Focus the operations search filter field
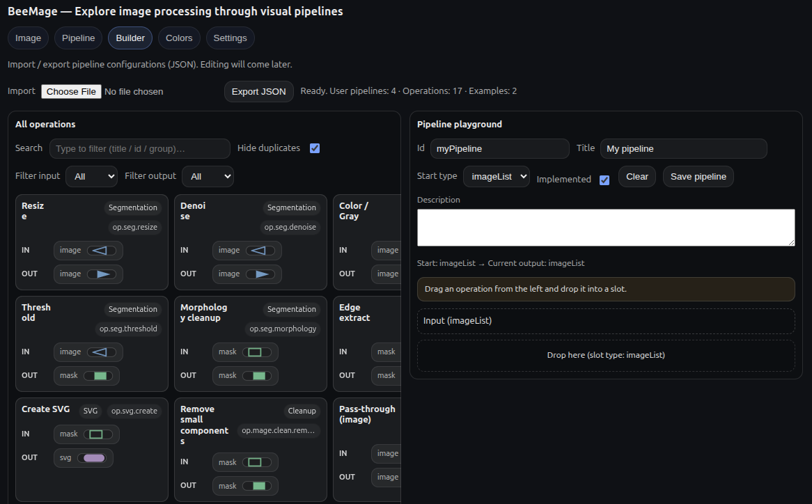Viewport: 812px width, 504px height. point(139,149)
